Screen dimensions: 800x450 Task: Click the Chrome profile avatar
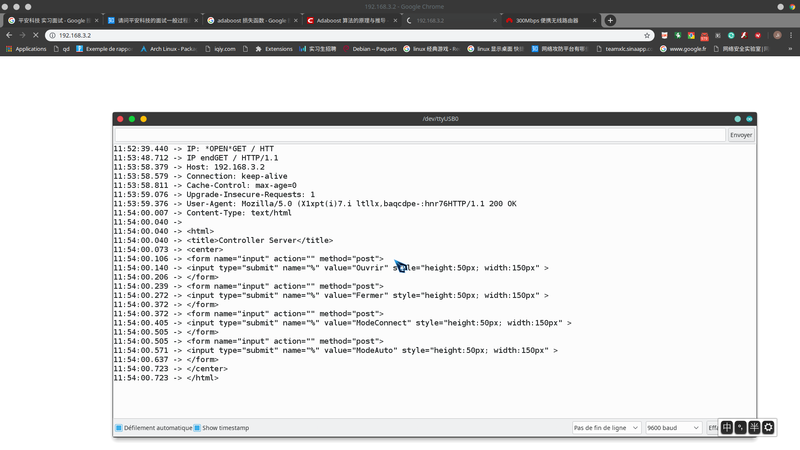coord(776,35)
